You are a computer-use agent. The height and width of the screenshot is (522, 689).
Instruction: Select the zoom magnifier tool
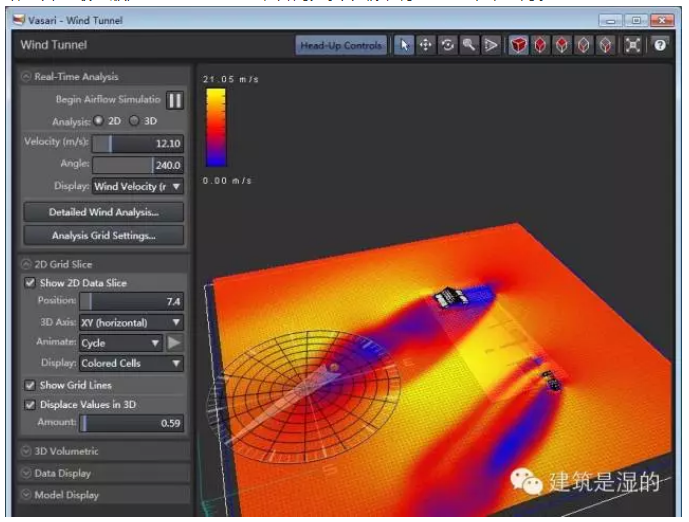click(469, 45)
